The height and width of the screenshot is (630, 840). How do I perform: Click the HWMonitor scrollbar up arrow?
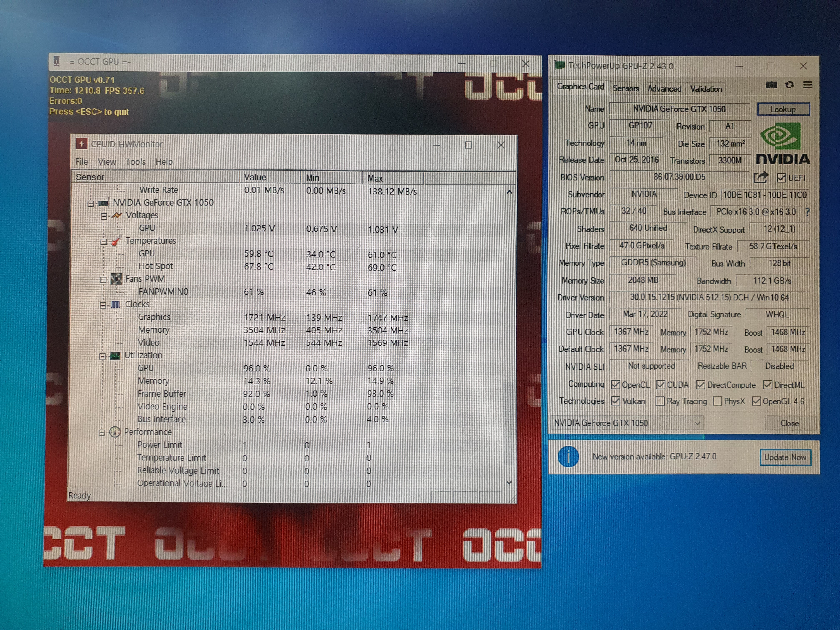coord(509,192)
